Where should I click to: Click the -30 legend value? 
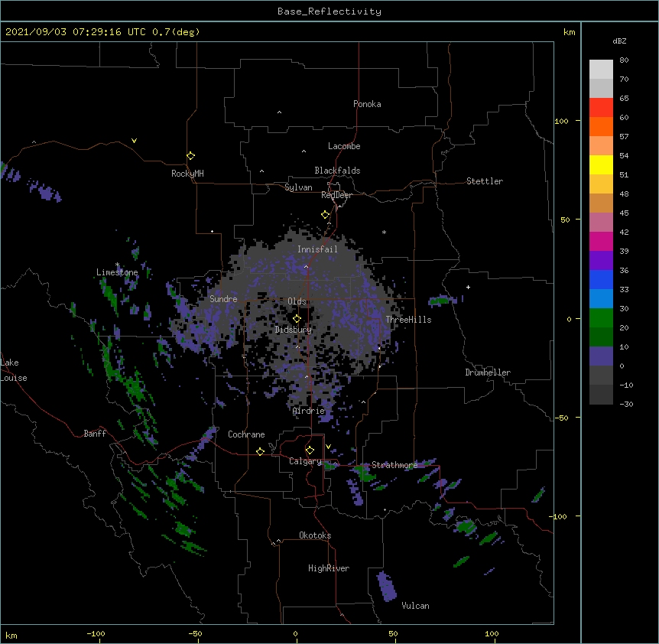point(626,404)
